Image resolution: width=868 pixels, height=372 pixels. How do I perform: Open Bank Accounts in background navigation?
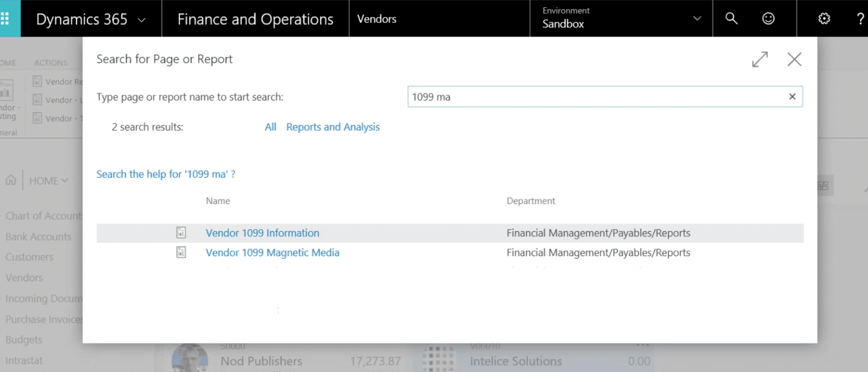coord(38,236)
